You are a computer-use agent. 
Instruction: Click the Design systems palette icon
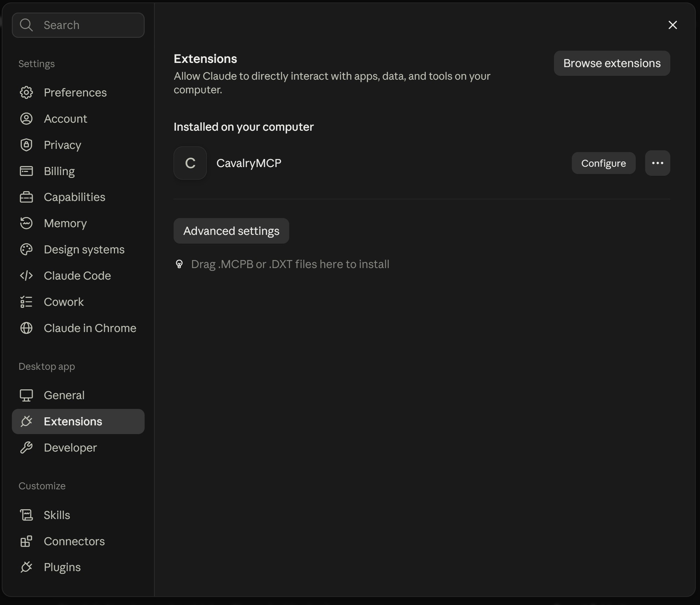[26, 250]
